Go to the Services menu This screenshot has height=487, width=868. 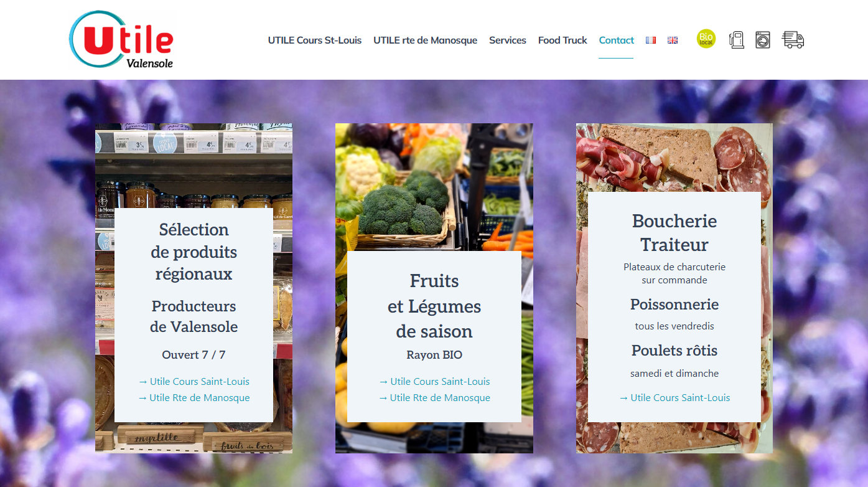pos(508,40)
